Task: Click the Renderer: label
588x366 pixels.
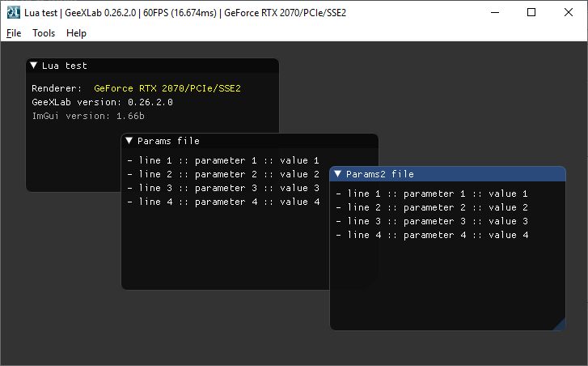Action: point(57,88)
